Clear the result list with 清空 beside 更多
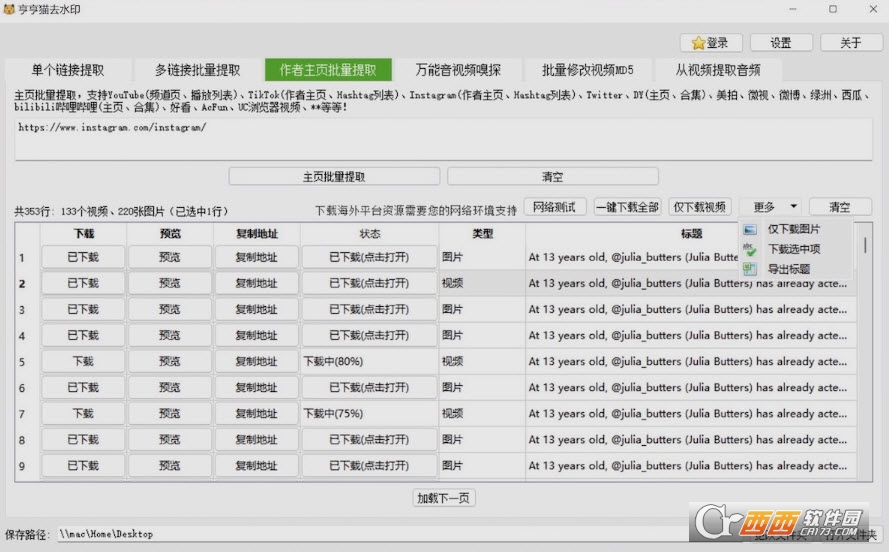Image resolution: width=889 pixels, height=552 pixels. (x=840, y=207)
